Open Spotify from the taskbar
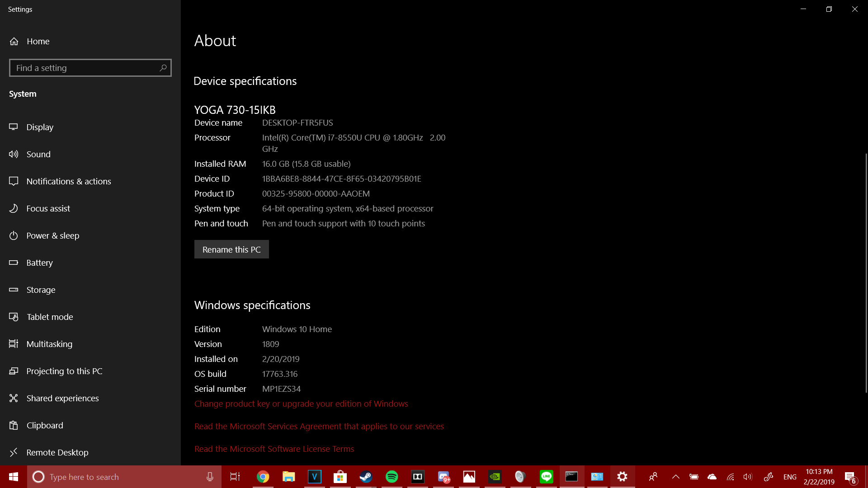This screenshot has width=868, height=488. coord(392,477)
